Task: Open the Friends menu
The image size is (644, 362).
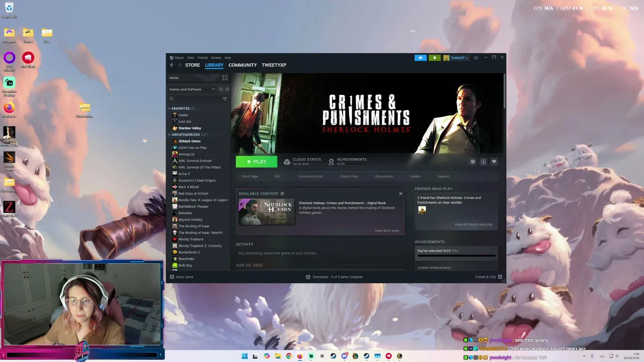Action: [x=202, y=58]
